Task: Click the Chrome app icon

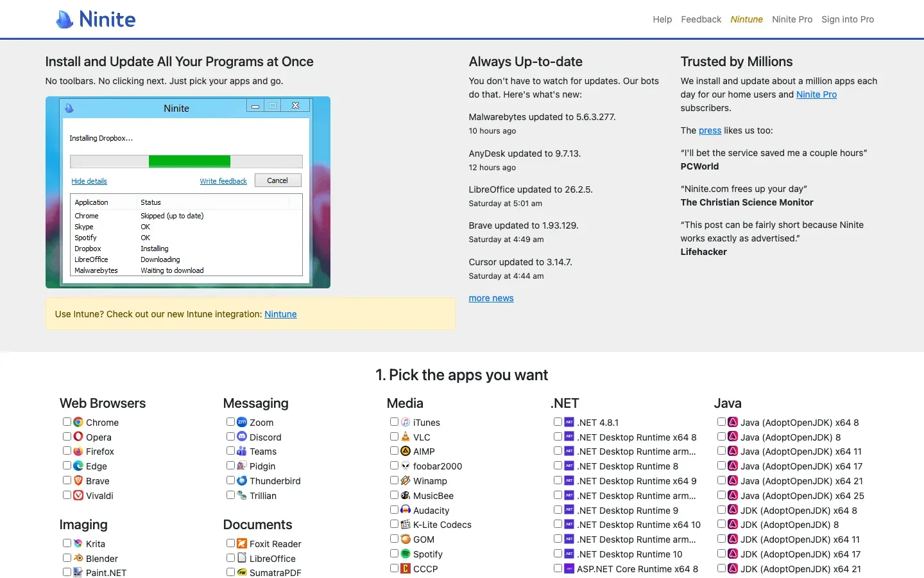Action: point(78,422)
